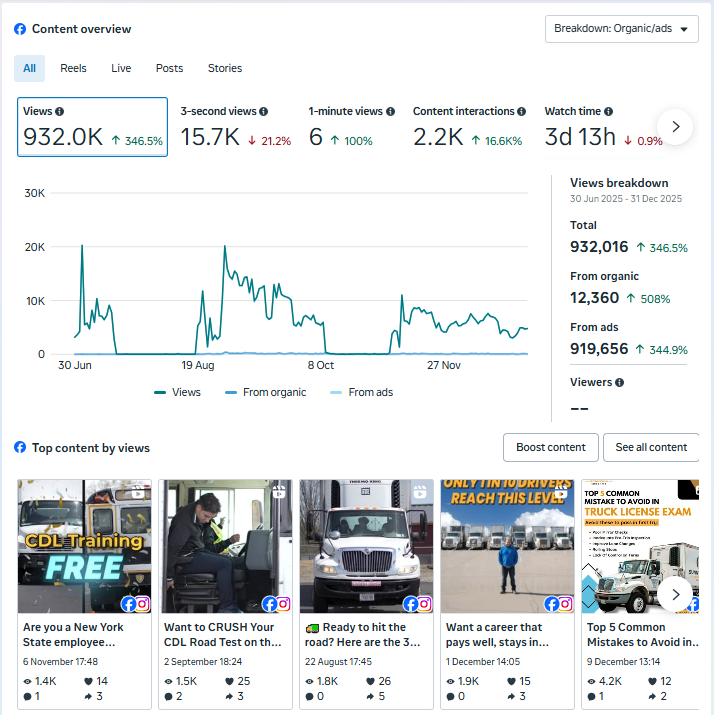
Task: Click likes heart icon on 9 December post
Action: [x=652, y=681]
